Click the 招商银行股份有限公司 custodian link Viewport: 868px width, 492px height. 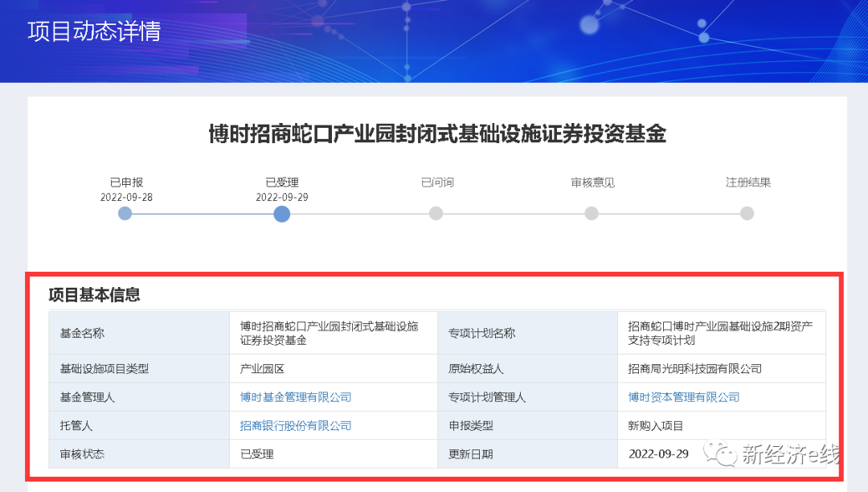click(296, 425)
